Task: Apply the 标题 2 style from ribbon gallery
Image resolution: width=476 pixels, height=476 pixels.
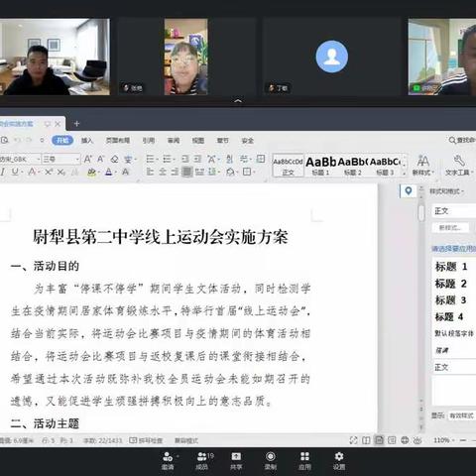Action: click(x=353, y=166)
